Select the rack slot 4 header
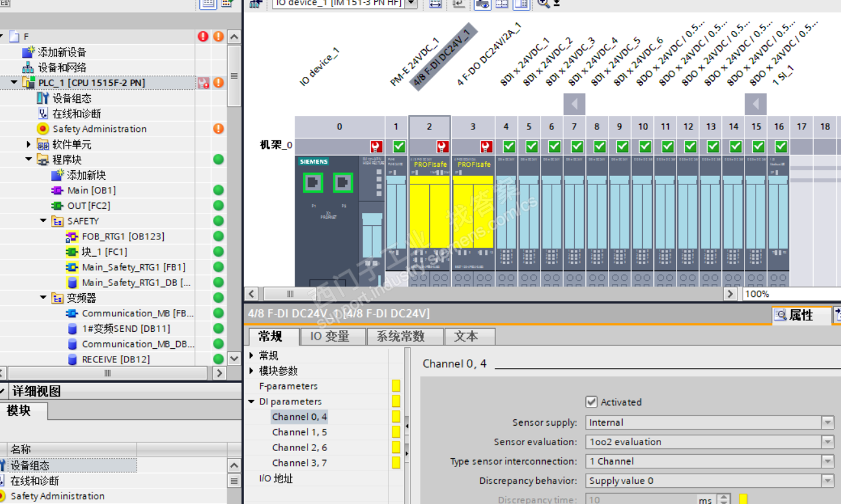841x504 pixels. click(x=506, y=127)
